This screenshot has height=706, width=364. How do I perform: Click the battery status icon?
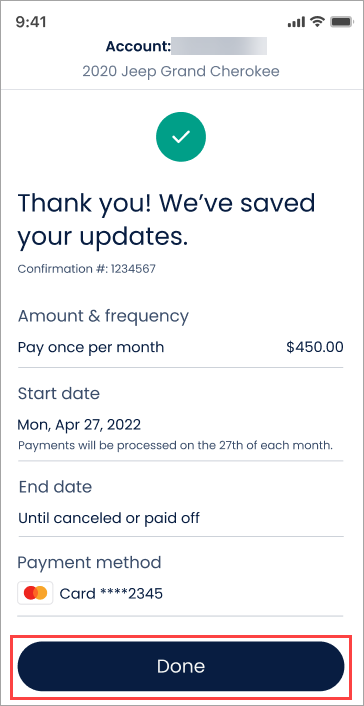click(341, 22)
